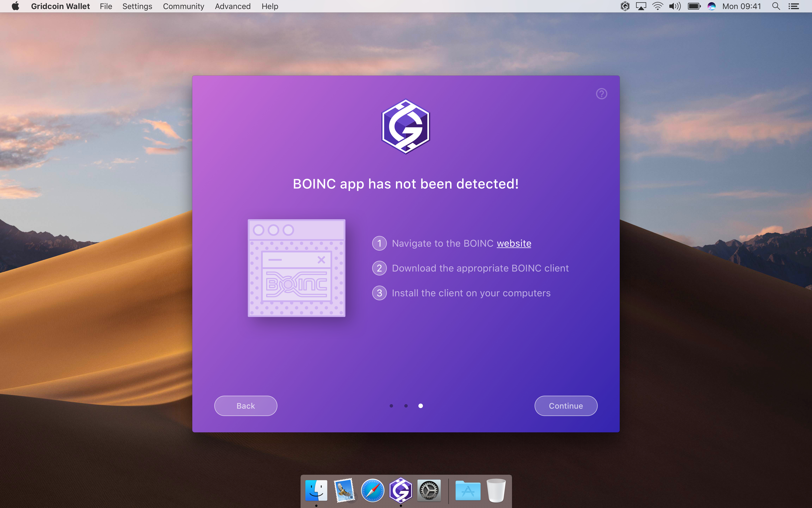Screen dimensions: 812x508
Task: Open the Advanced menu
Action: coord(233,6)
